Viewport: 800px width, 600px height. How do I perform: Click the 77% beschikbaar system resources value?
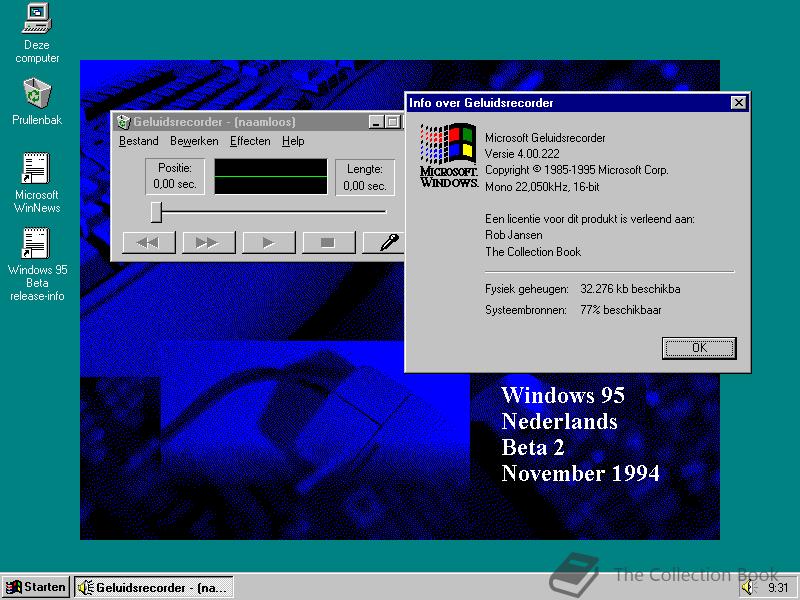pyautogui.click(x=620, y=310)
